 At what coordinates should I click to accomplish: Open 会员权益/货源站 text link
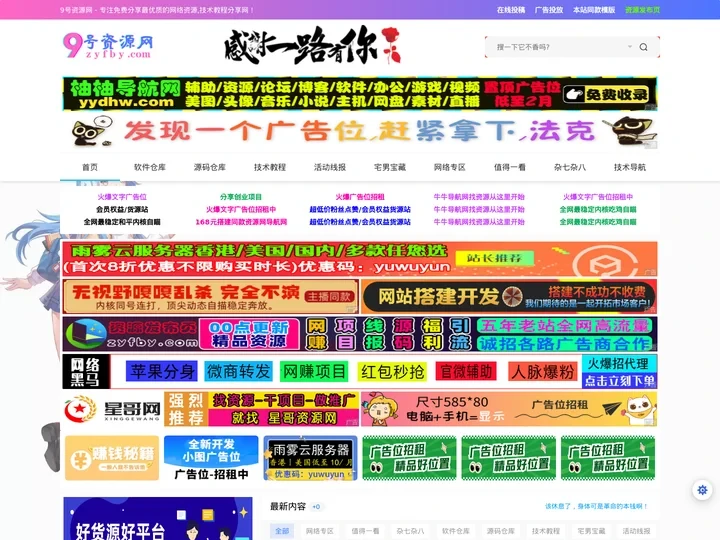point(122,209)
